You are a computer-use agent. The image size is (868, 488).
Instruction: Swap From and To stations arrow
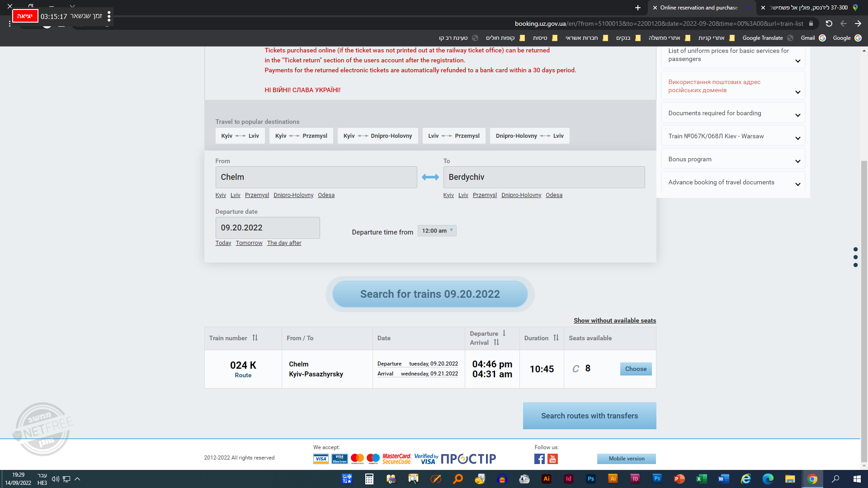point(430,177)
